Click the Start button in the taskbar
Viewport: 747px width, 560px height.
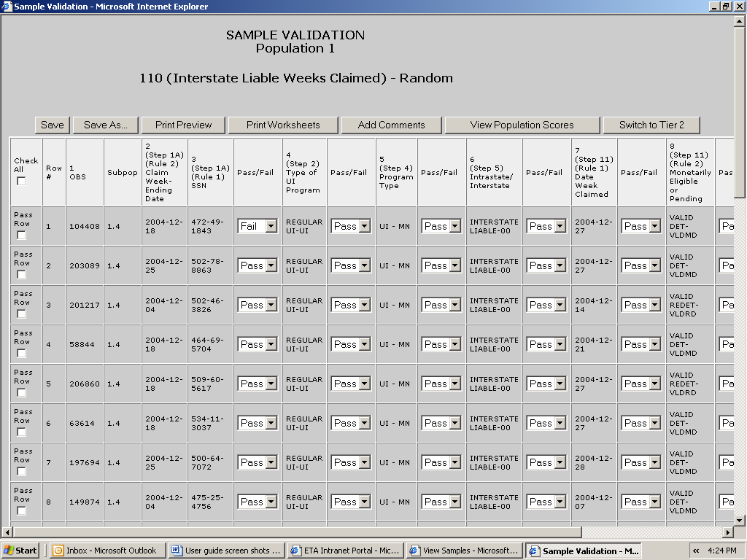(20, 551)
